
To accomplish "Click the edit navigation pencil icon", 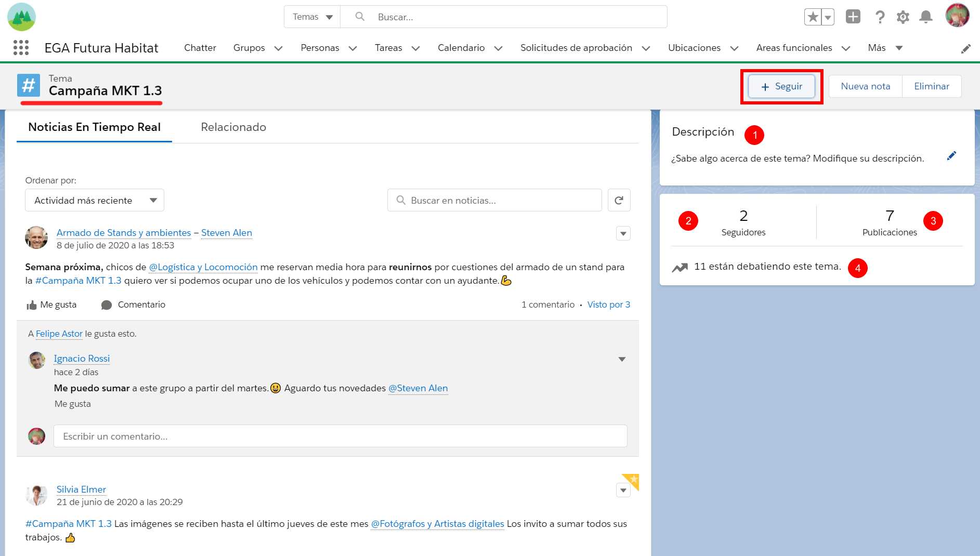I will point(966,48).
